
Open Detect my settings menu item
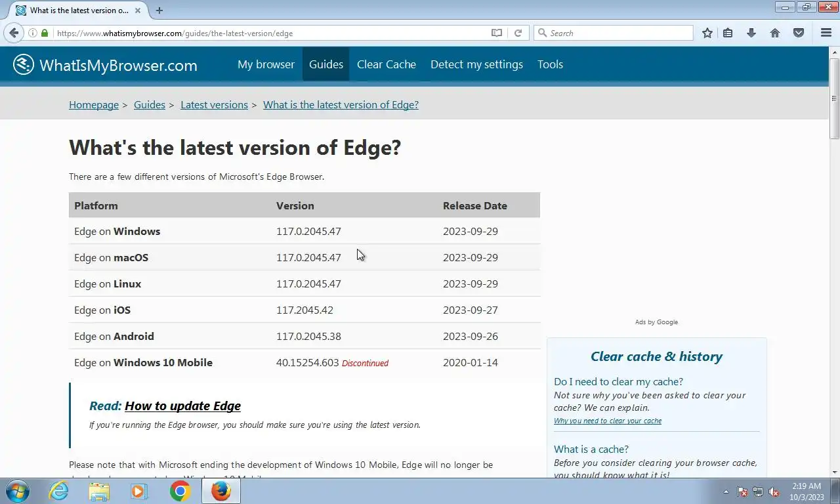pyautogui.click(x=476, y=64)
